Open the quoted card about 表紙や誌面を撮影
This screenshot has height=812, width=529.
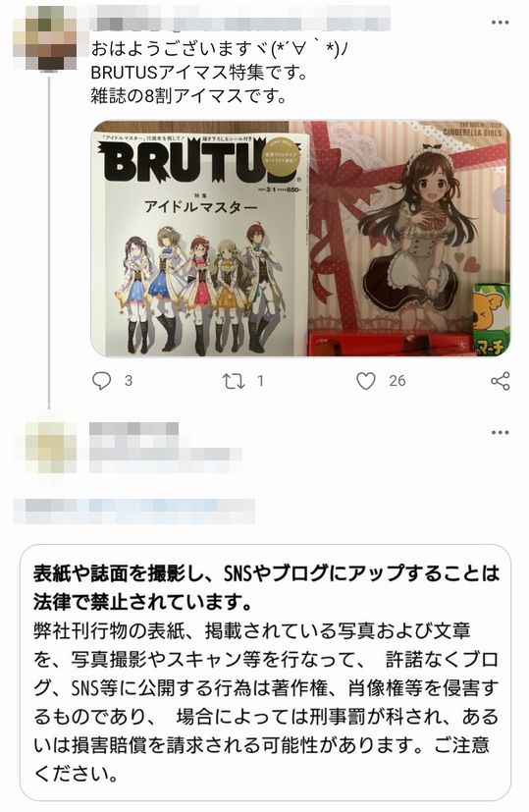coord(265,673)
